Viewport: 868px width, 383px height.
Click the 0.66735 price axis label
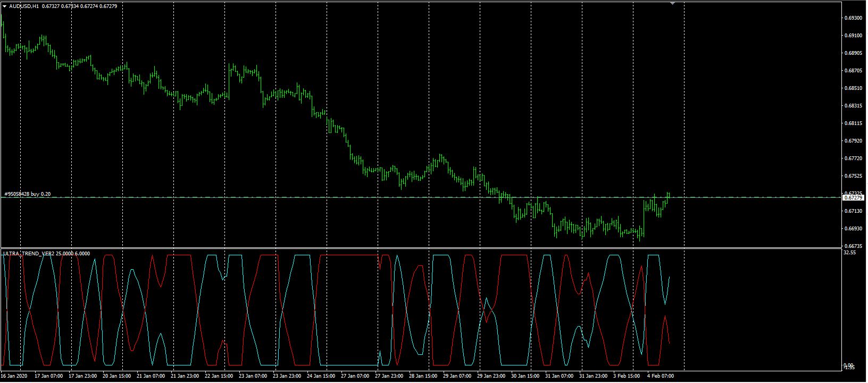coord(853,246)
